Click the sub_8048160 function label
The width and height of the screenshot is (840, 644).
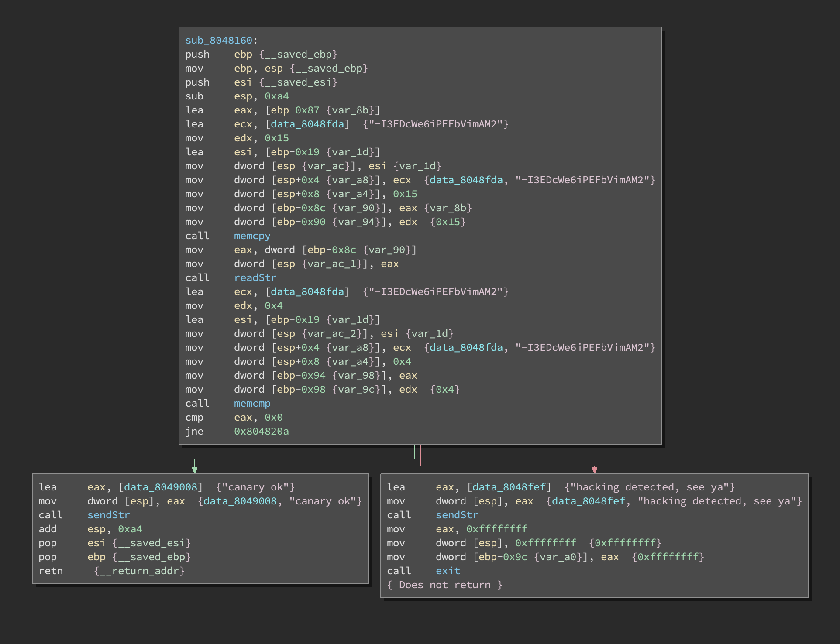[x=218, y=40]
